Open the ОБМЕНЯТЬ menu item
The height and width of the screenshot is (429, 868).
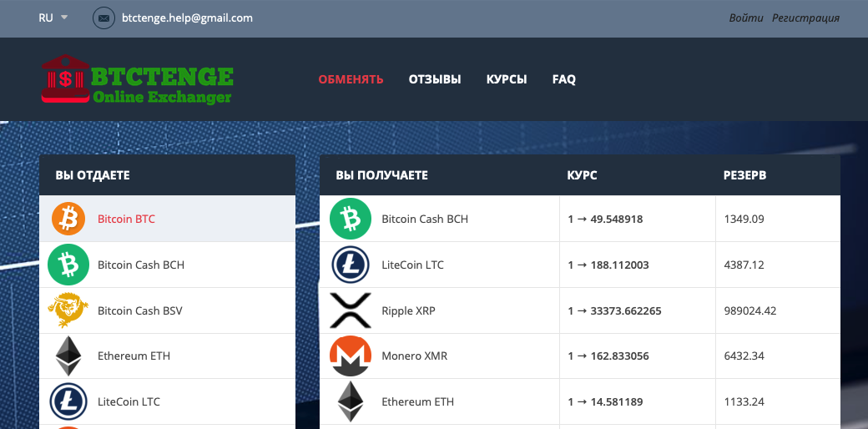click(351, 79)
